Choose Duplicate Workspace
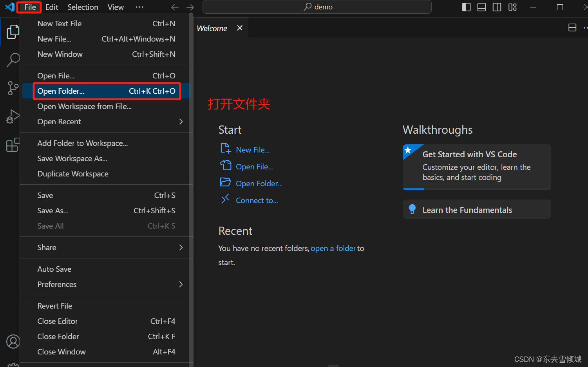This screenshot has height=367, width=588. point(106,174)
